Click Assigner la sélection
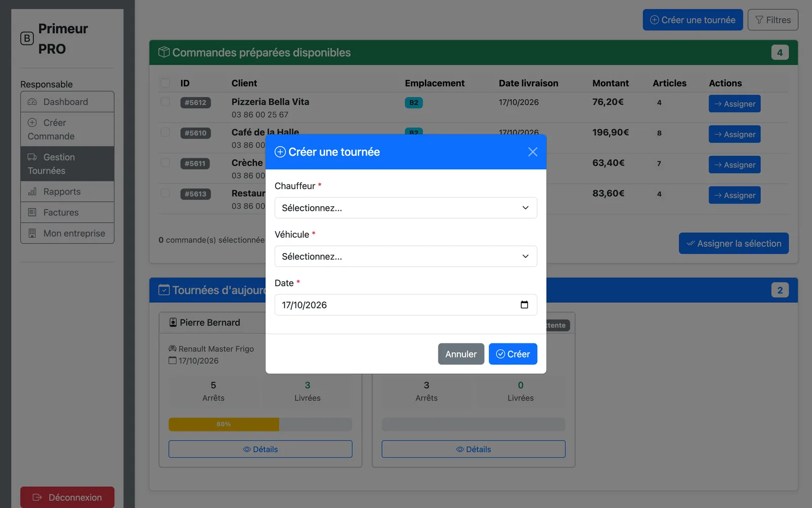 [734, 243]
